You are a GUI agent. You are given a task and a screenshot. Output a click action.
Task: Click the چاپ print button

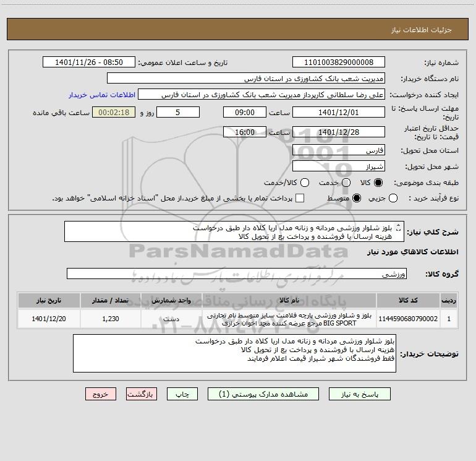pyautogui.click(x=182, y=394)
